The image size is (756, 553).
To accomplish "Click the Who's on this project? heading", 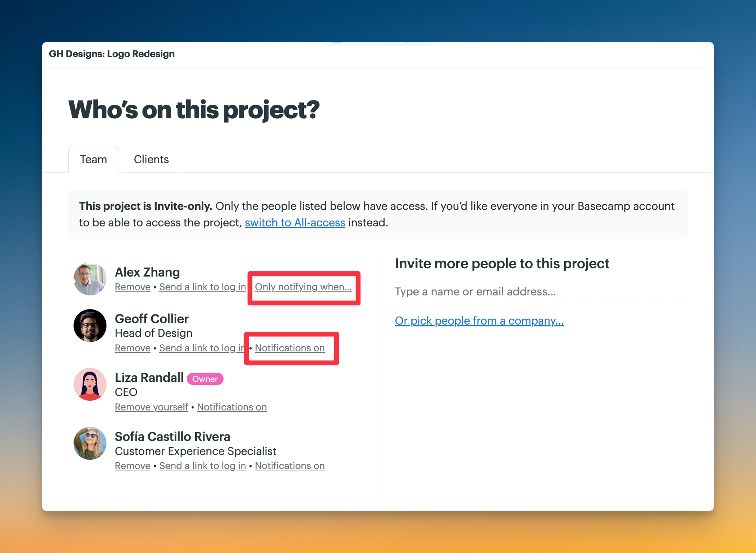I will coord(194,110).
